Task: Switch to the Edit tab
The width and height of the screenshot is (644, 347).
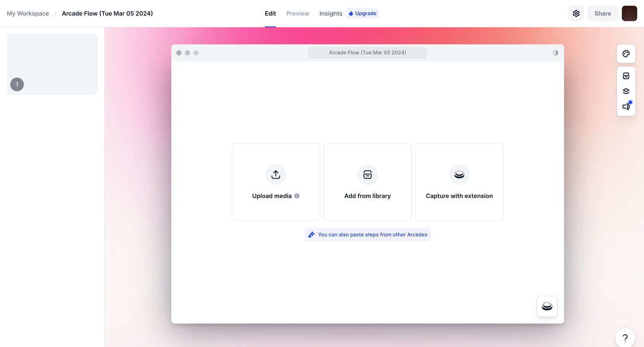Action: coord(270,14)
